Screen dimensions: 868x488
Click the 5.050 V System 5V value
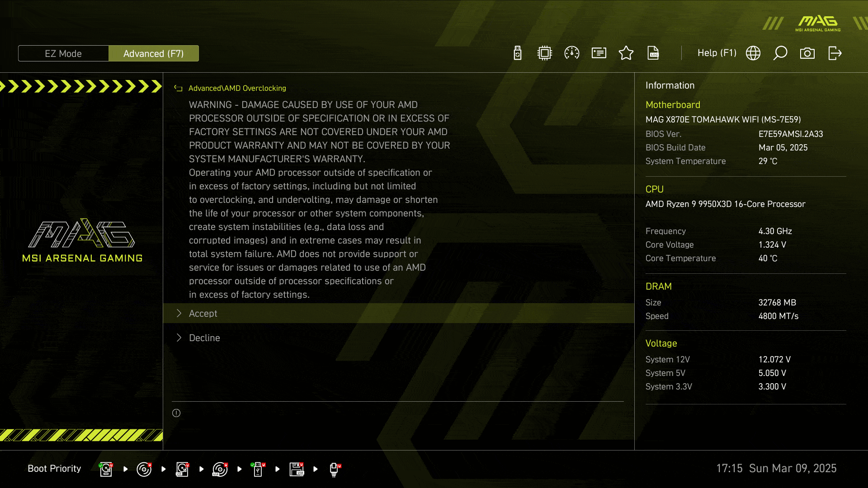coord(772,373)
